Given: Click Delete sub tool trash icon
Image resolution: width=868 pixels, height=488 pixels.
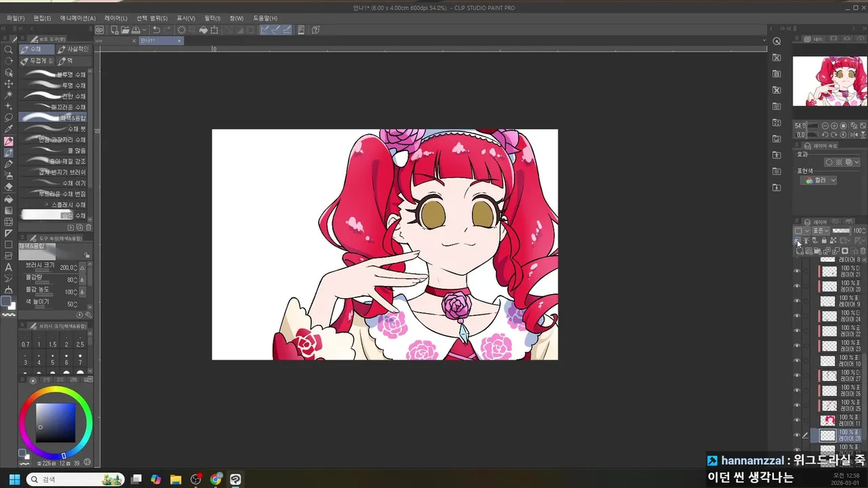Looking at the screenshot, I should 88,228.
